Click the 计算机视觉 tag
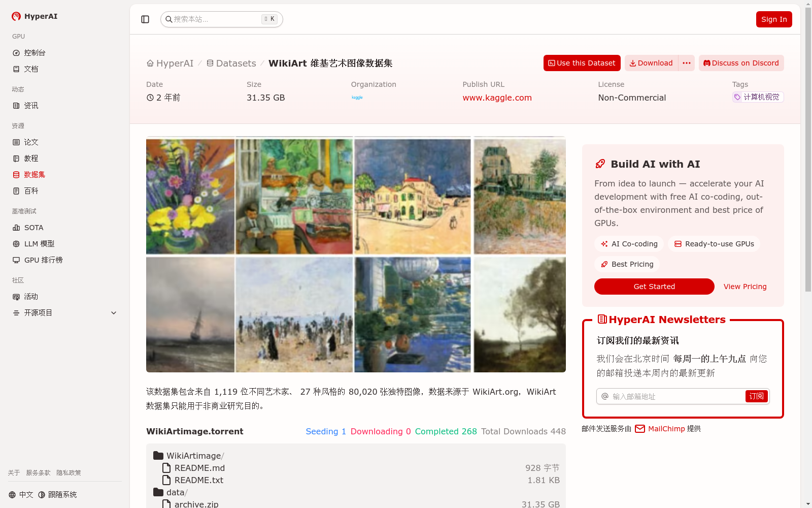This screenshot has width=812, height=508. click(758, 97)
